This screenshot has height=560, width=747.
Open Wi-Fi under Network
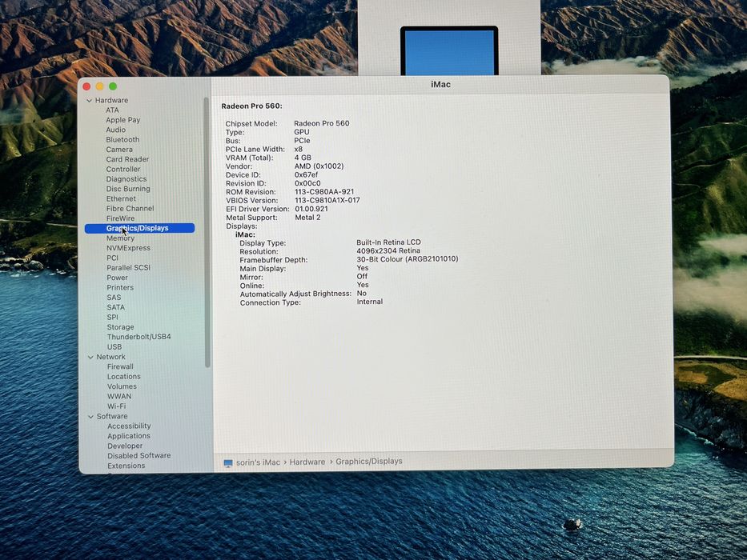[117, 406]
